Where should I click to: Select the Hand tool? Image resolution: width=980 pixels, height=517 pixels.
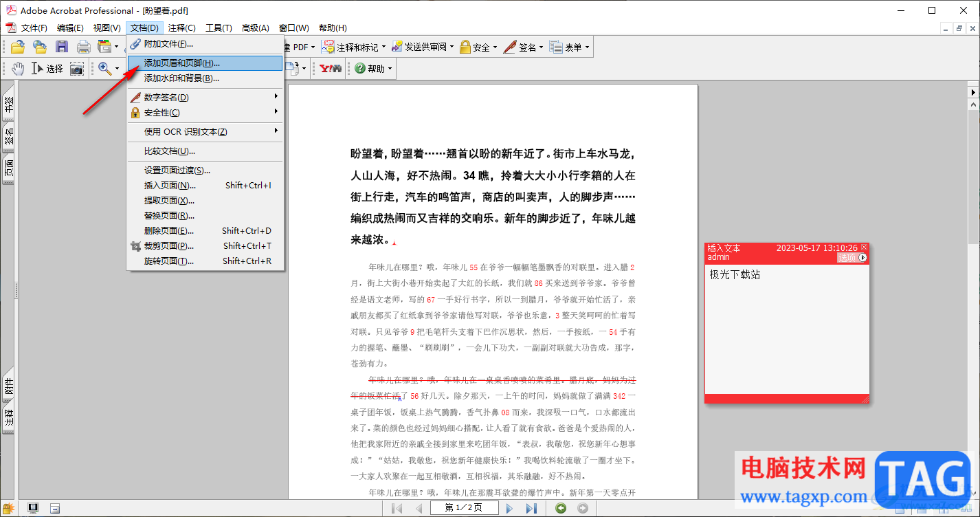tap(17, 68)
